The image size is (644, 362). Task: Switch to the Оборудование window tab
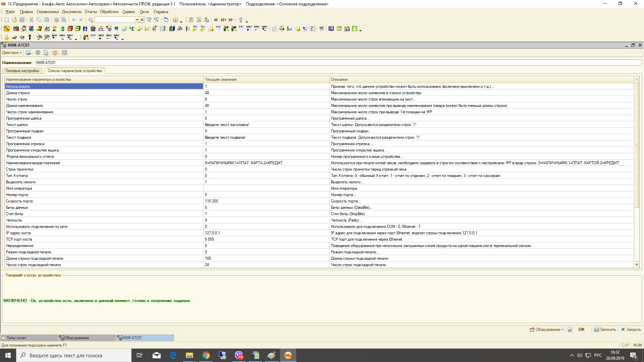(87, 338)
